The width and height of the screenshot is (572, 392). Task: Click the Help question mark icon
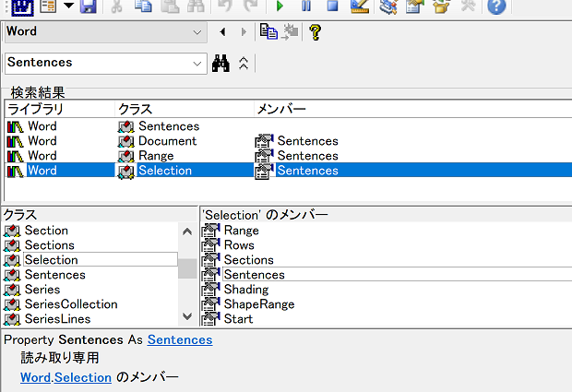pyautogui.click(x=496, y=7)
